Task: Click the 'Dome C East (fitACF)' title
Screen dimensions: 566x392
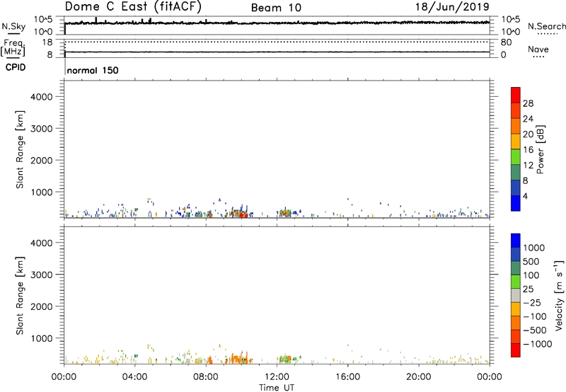Action: click(133, 6)
